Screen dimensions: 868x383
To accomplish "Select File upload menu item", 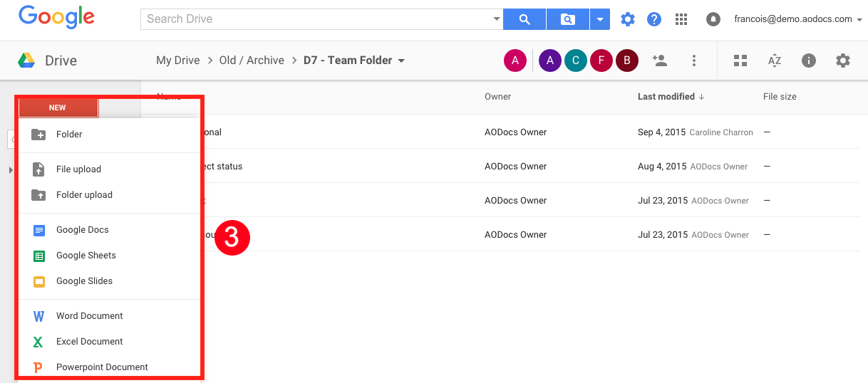I will point(108,169).
